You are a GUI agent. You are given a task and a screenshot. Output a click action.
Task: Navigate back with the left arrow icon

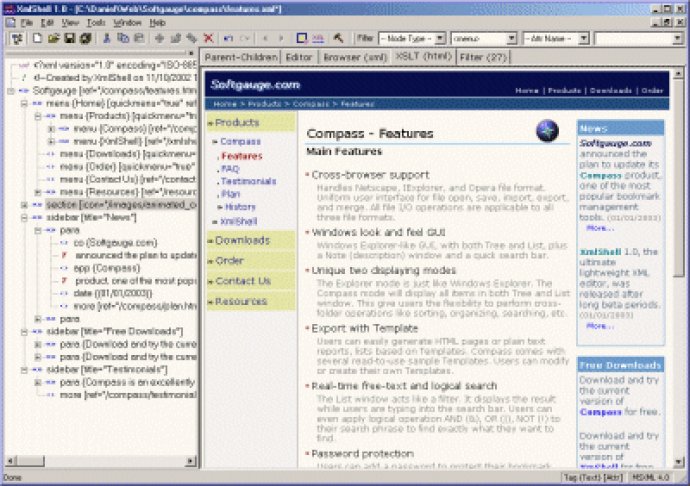(x=265, y=39)
